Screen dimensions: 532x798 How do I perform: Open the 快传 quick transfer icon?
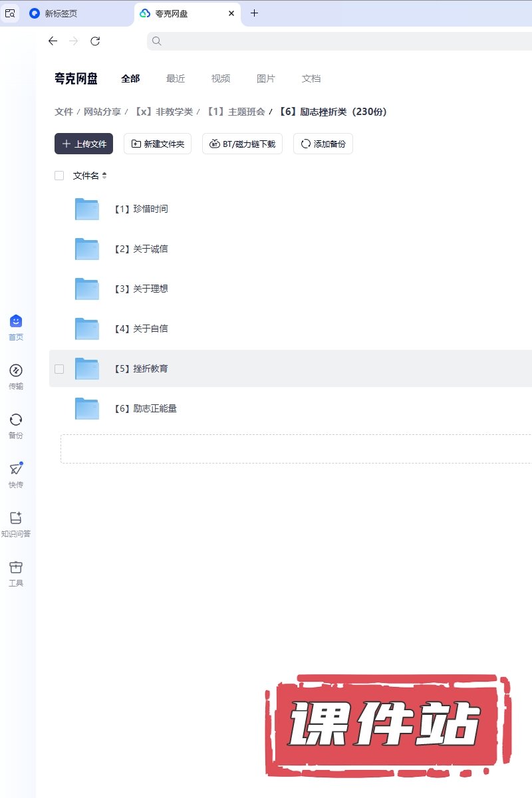pos(16,469)
